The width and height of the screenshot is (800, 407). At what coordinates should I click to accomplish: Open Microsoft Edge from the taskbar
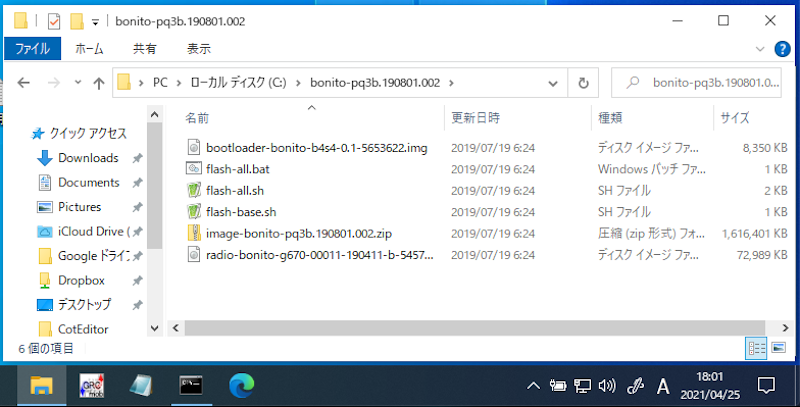click(241, 385)
